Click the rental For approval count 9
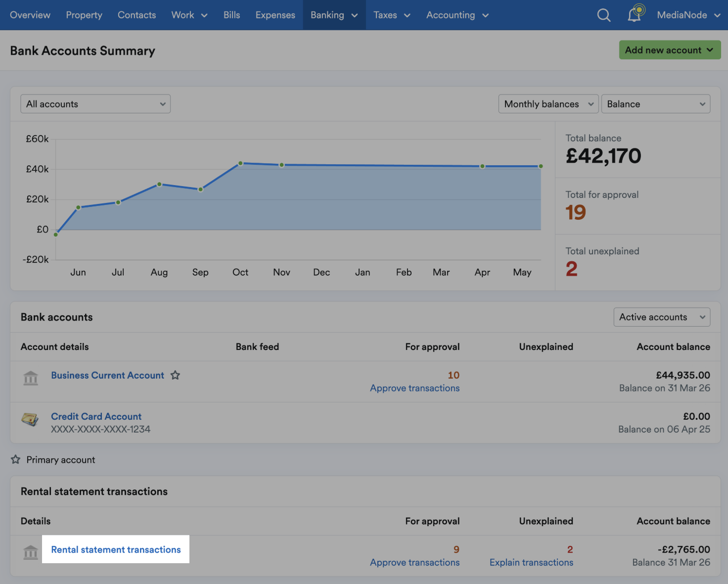 pos(456,549)
